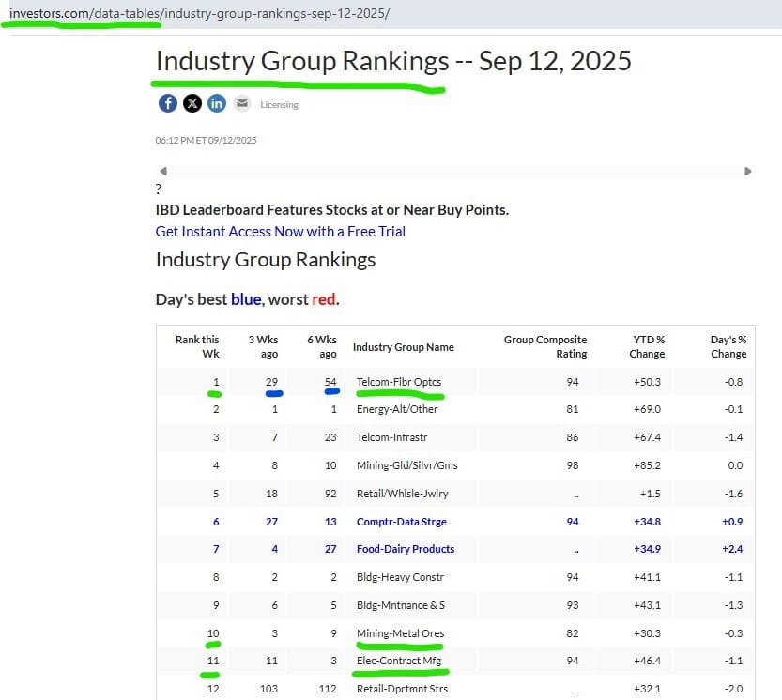
Task: Share the article on X
Action: coord(192,103)
